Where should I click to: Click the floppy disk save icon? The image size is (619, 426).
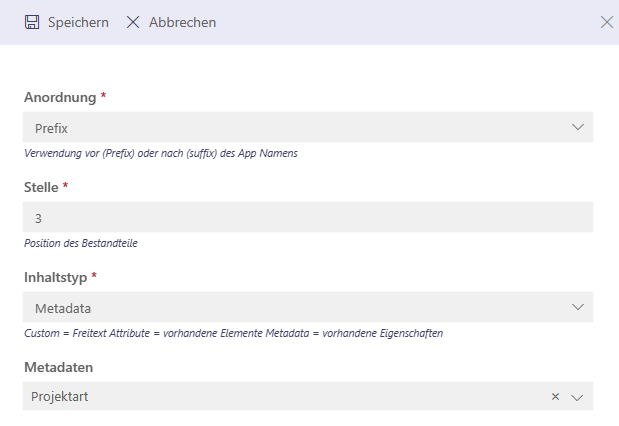click(x=32, y=22)
